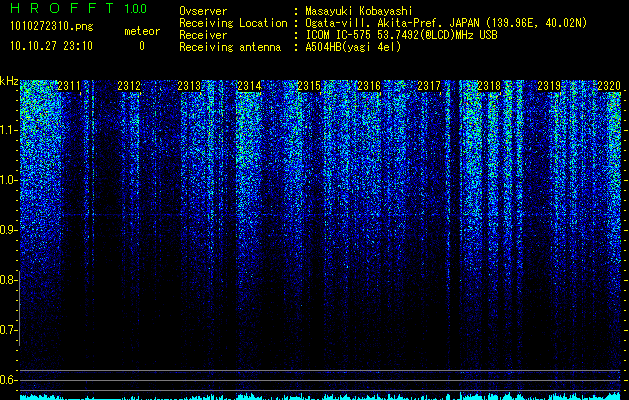Click the 2318 time marker
The height and width of the screenshot is (400, 629).
489,86
